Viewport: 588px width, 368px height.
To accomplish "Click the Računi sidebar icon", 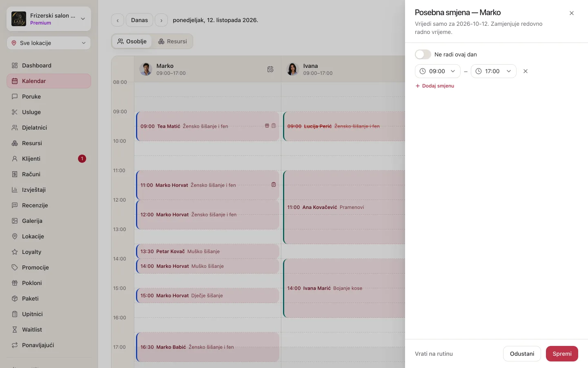I will click(15, 174).
